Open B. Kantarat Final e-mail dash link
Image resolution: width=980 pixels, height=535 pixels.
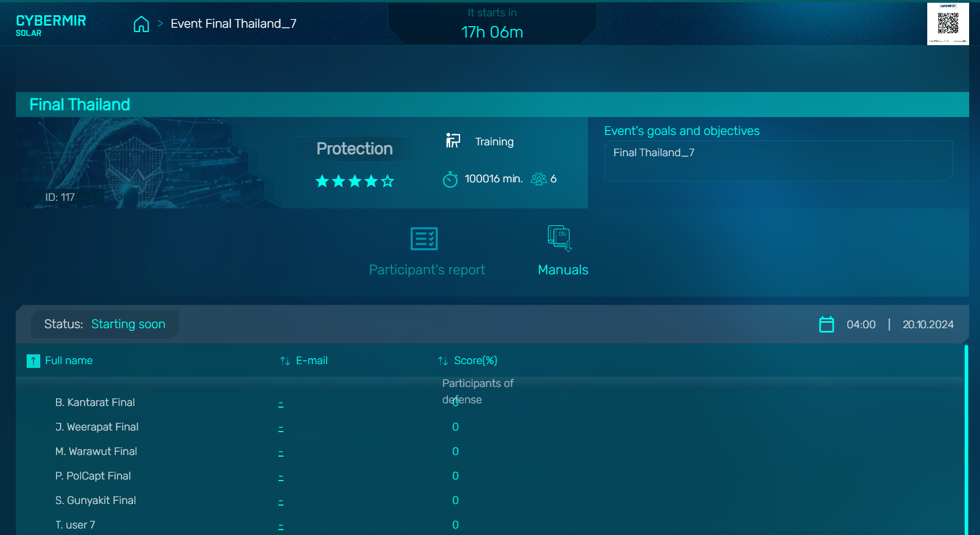[x=281, y=403]
